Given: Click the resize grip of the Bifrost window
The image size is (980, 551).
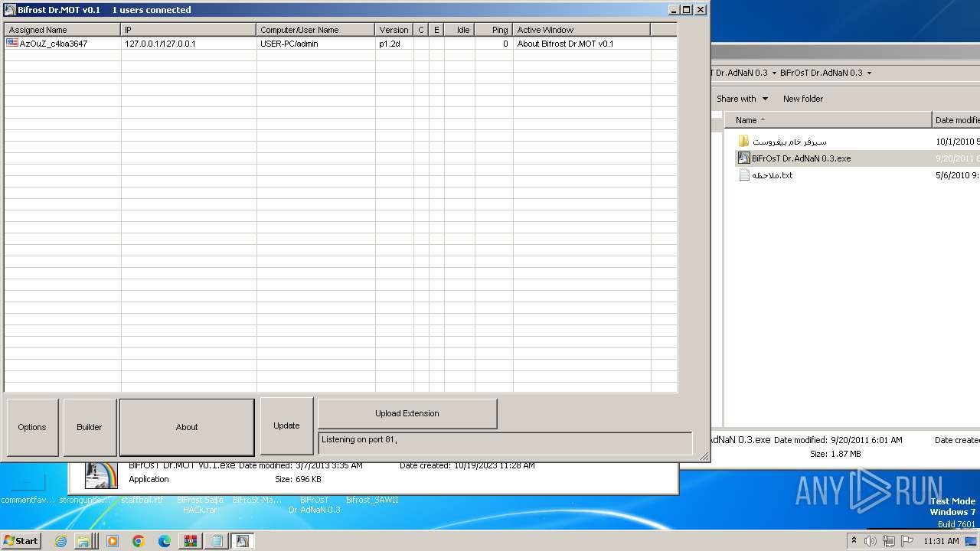Looking at the screenshot, I should click(x=704, y=456).
